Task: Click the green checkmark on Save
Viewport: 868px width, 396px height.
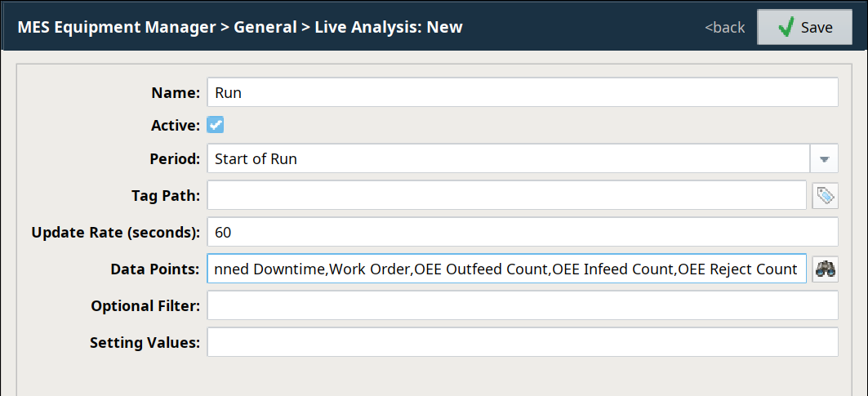Action: (x=786, y=28)
